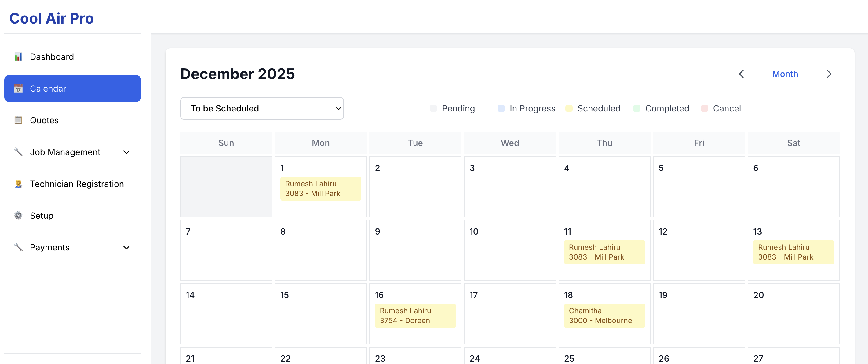Go to next month with right arrow
Screen dimensions: 868x364
pos(829,74)
